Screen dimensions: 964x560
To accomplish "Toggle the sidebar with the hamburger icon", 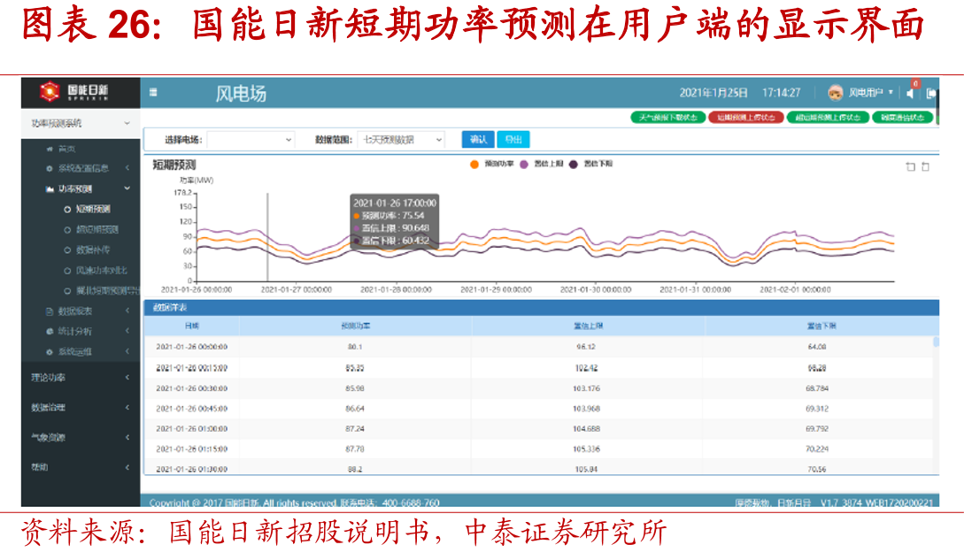I will (x=153, y=92).
